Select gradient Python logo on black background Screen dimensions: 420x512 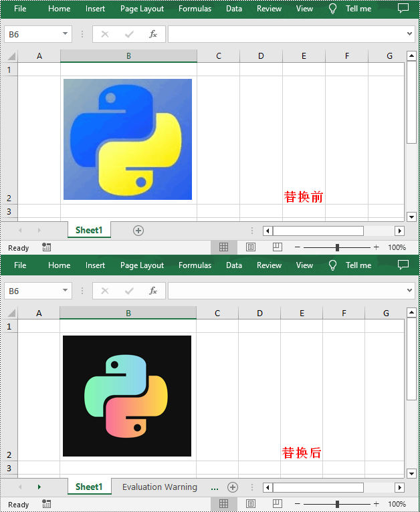(127, 396)
